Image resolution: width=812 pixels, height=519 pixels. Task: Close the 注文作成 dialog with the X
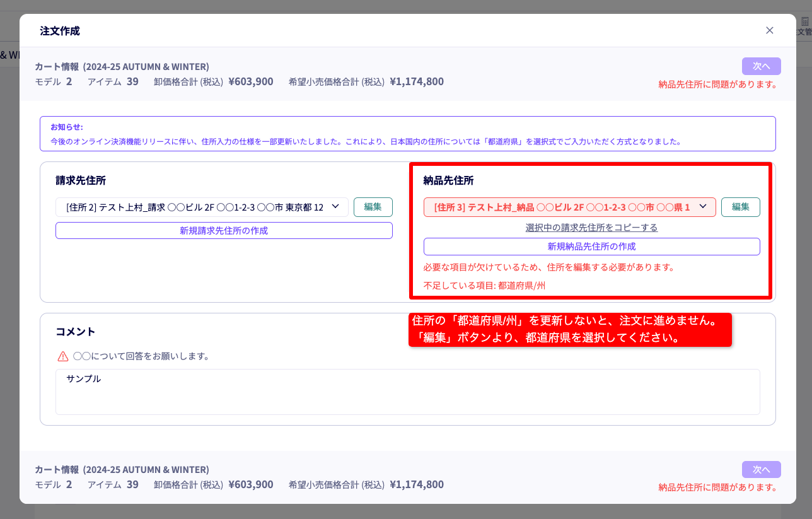coord(769,30)
